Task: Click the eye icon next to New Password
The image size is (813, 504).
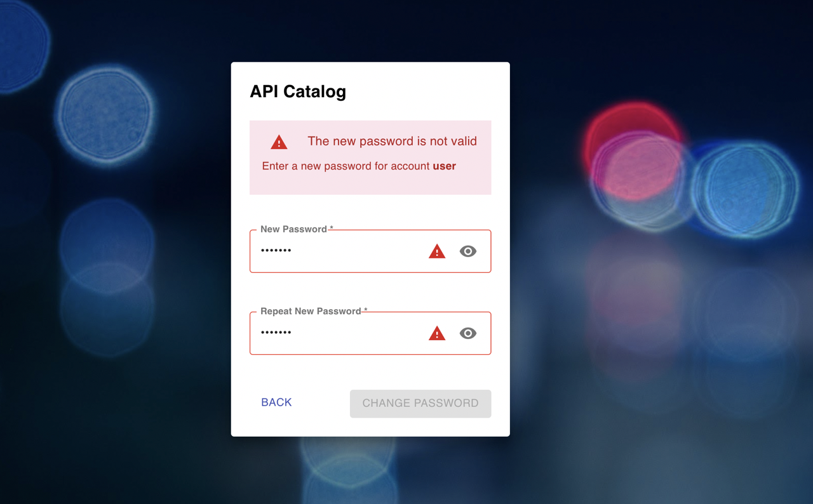Action: [468, 251]
